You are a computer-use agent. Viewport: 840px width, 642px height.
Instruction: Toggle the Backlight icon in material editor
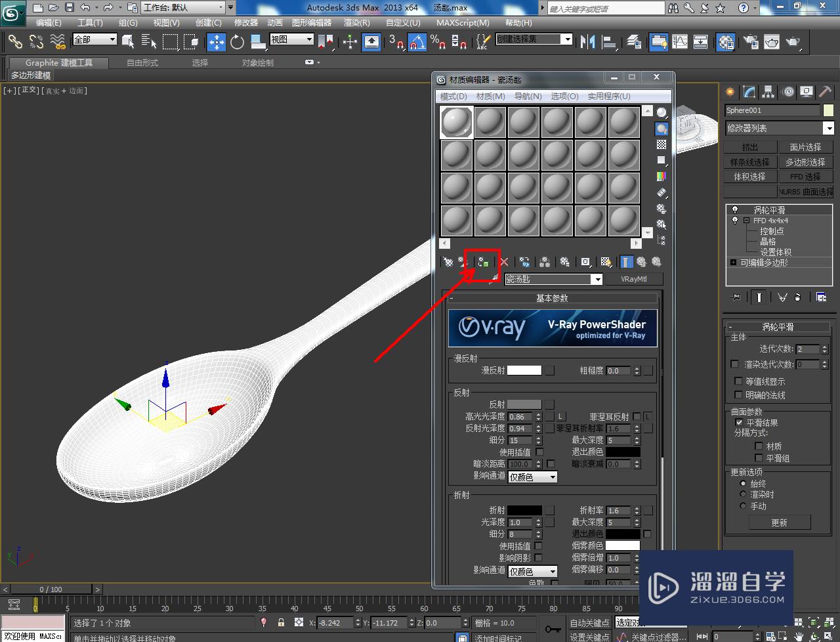coord(661,129)
